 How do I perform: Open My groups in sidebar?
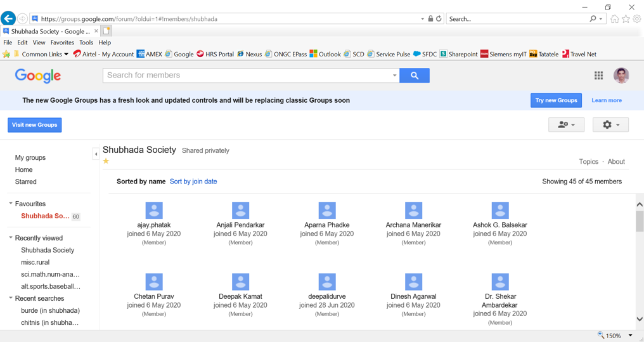[30, 157]
